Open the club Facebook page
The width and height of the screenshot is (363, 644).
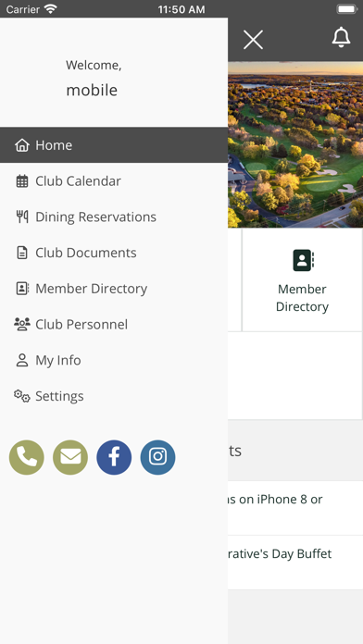click(114, 457)
